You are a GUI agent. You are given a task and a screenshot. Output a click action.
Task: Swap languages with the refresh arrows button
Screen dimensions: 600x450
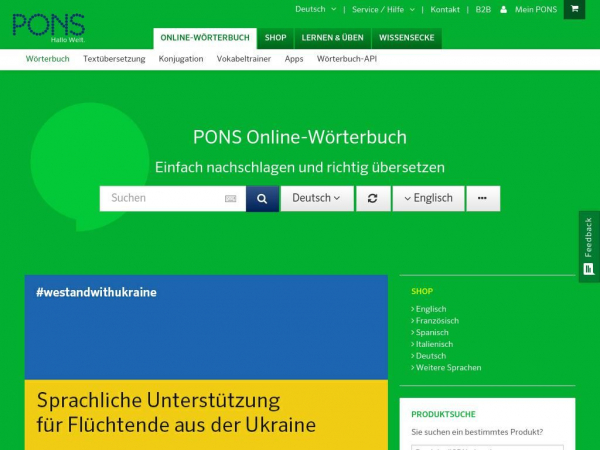pos(373,199)
